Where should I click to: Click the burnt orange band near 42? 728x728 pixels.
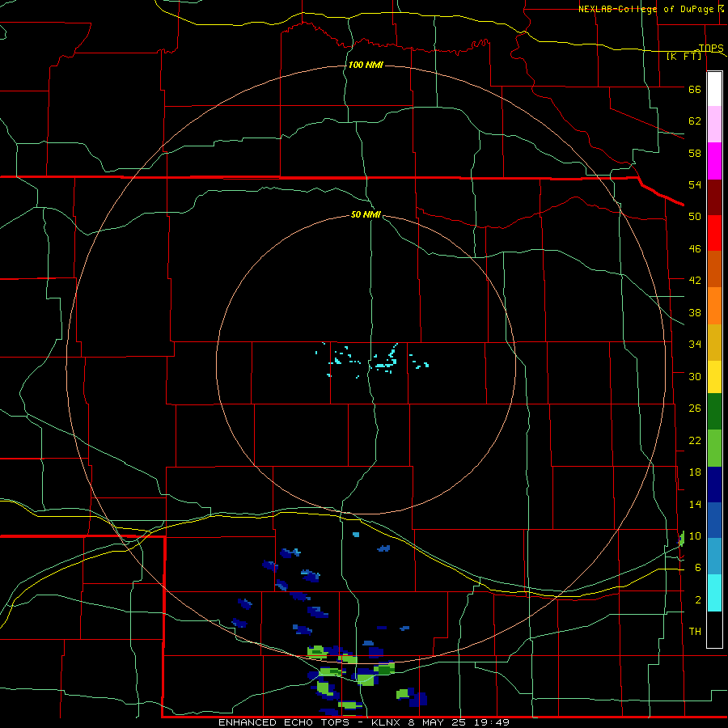(x=714, y=269)
